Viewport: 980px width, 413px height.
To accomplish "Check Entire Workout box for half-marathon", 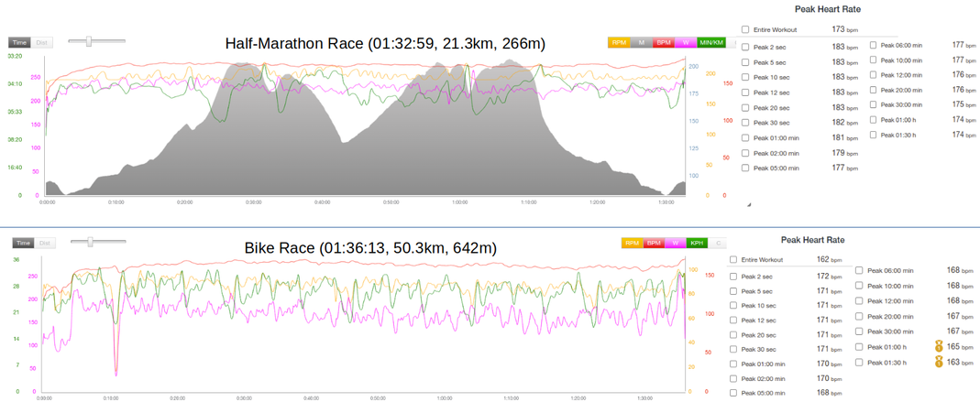I will [x=745, y=30].
